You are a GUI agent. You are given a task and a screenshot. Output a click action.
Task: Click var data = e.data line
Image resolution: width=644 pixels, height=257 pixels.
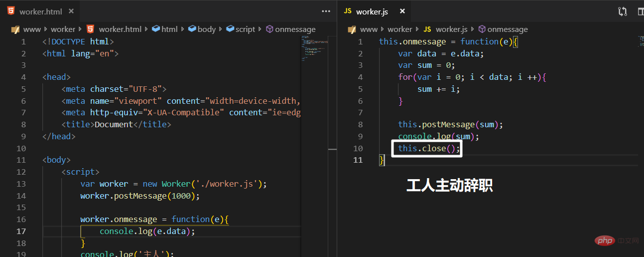click(441, 53)
